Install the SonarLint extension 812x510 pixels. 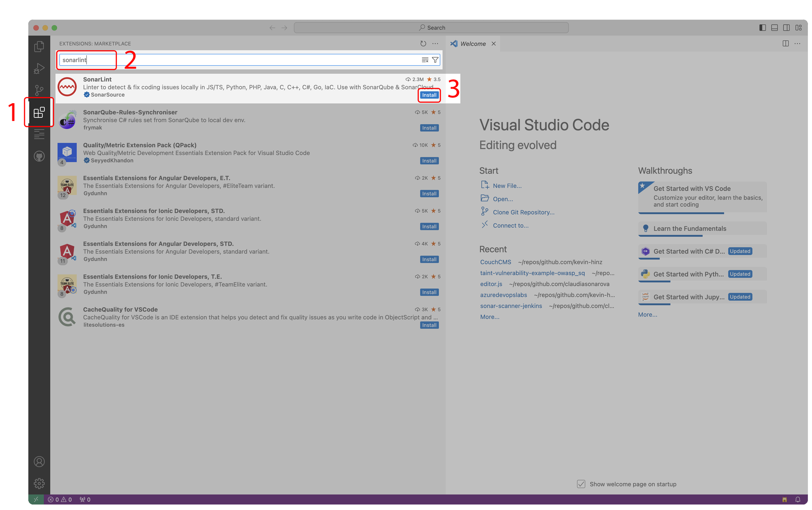pos(429,95)
